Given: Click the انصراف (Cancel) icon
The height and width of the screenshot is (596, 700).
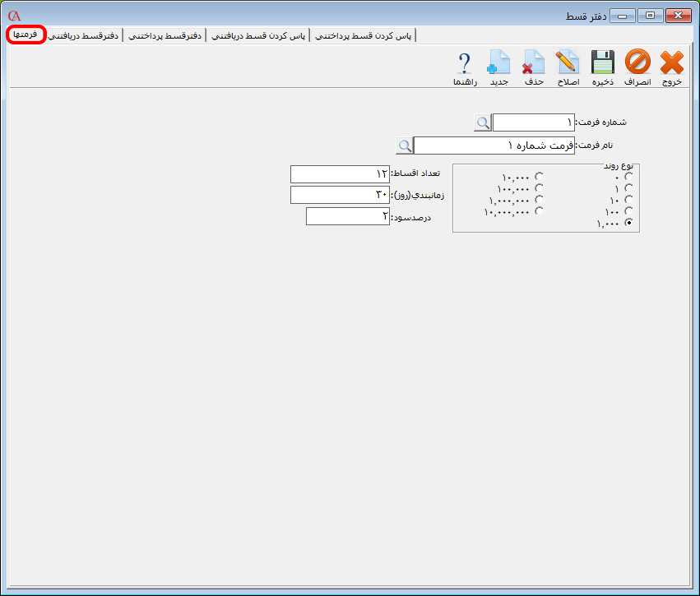Looking at the screenshot, I should click(x=637, y=64).
